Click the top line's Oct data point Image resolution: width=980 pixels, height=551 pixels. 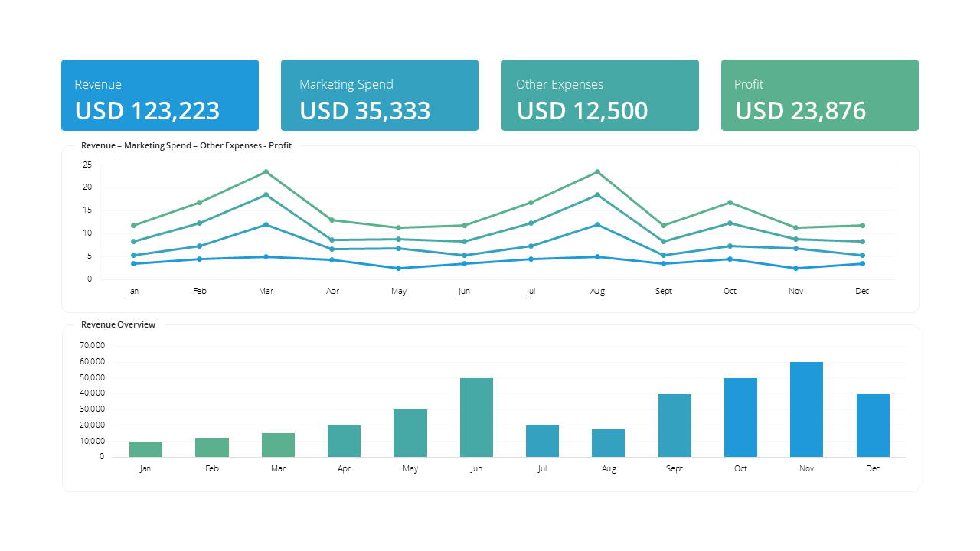click(730, 202)
